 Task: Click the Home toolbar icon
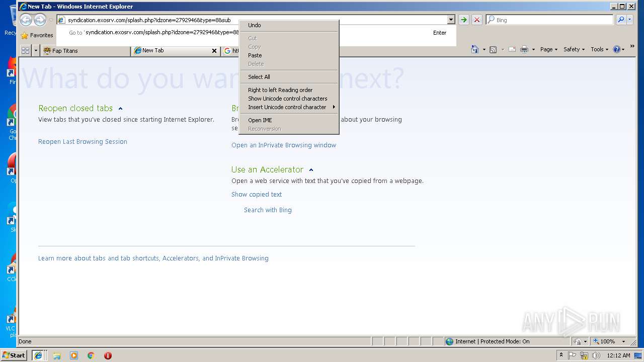tap(475, 49)
